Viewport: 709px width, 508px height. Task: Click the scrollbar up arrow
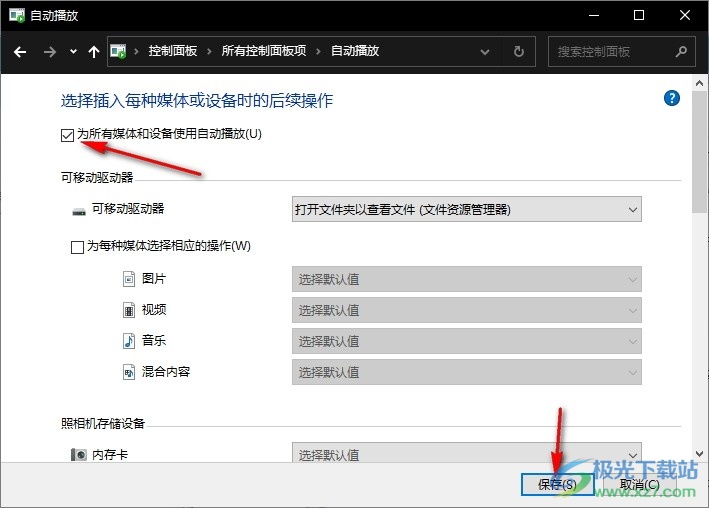699,83
